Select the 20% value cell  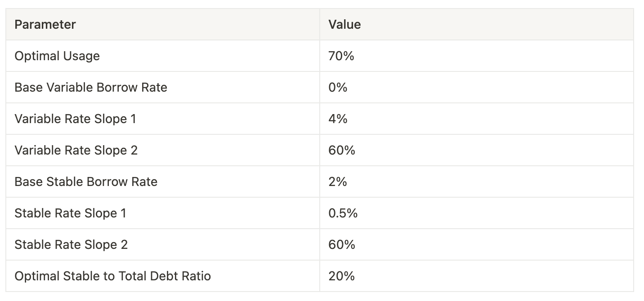[477, 276]
